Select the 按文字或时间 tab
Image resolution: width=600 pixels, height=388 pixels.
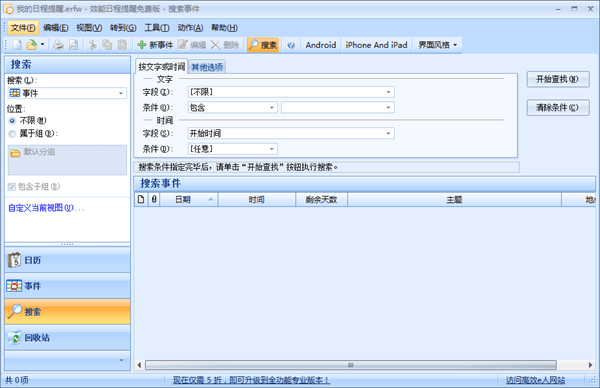coord(161,67)
